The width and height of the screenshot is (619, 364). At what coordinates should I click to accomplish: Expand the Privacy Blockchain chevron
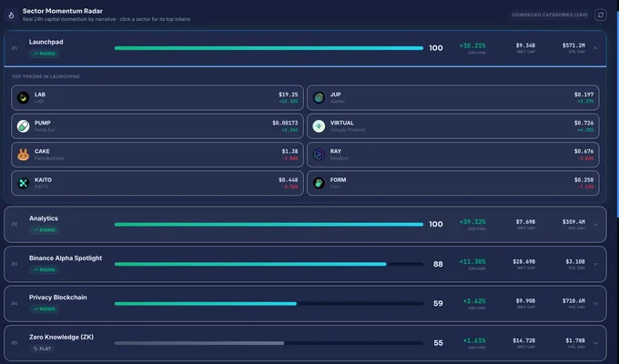[x=595, y=304]
